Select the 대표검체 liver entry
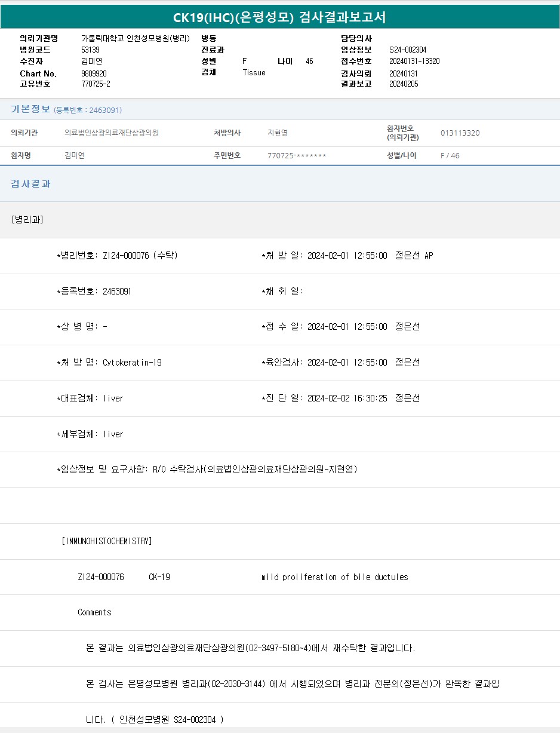The height and width of the screenshot is (733, 560). [90, 398]
